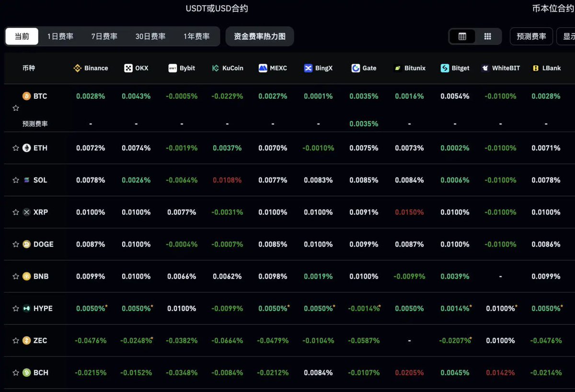Screen dimensions: 575x392
Task: Favorite SOL with its star
Action: 16,180
